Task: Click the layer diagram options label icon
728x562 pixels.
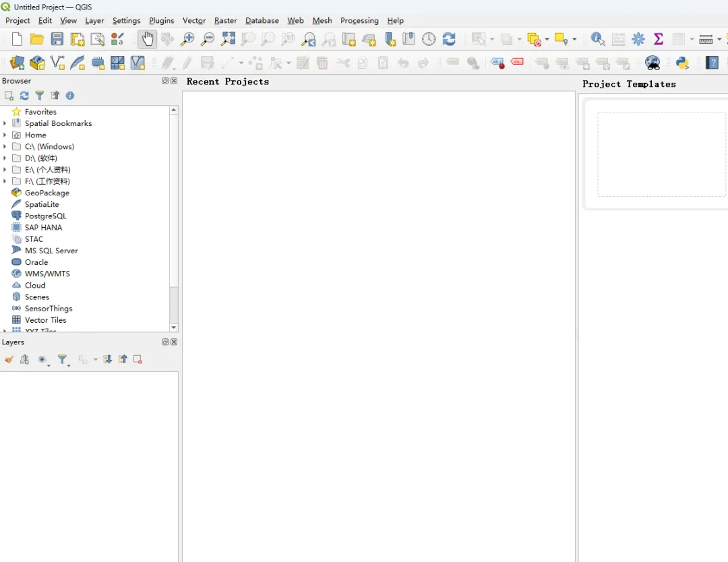Action: click(497, 63)
